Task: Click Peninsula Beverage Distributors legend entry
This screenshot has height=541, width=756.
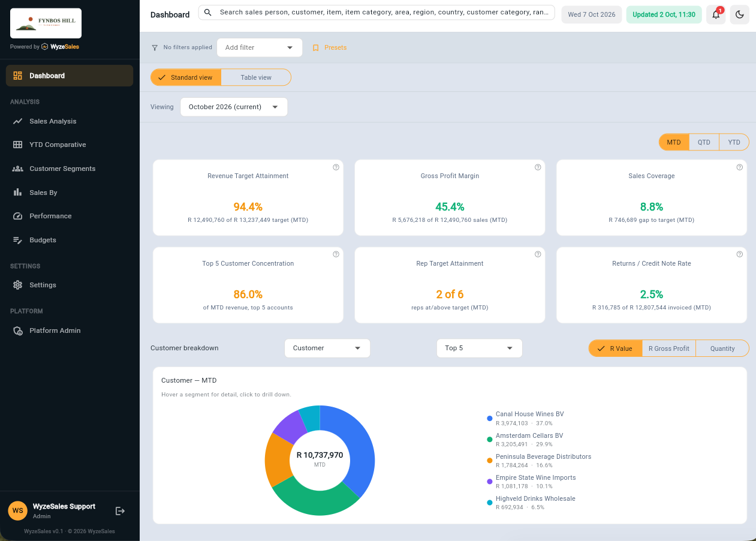Action: pyautogui.click(x=539, y=461)
